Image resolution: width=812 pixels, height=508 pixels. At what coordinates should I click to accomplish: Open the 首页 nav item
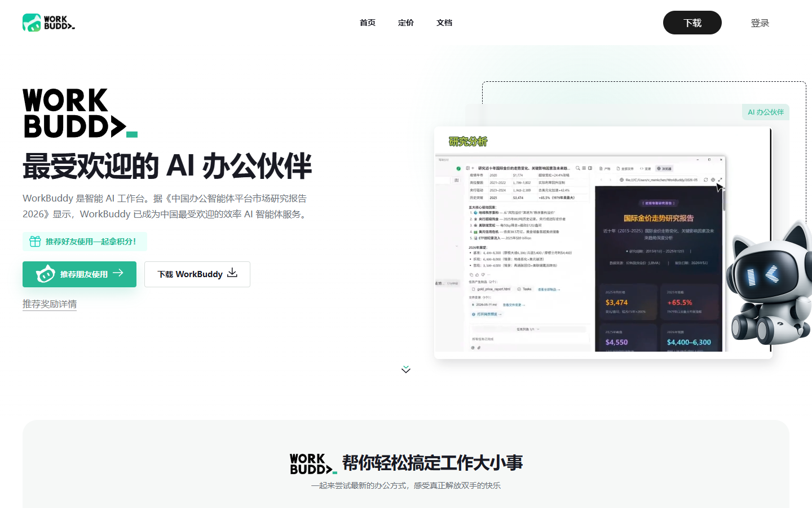pos(368,23)
